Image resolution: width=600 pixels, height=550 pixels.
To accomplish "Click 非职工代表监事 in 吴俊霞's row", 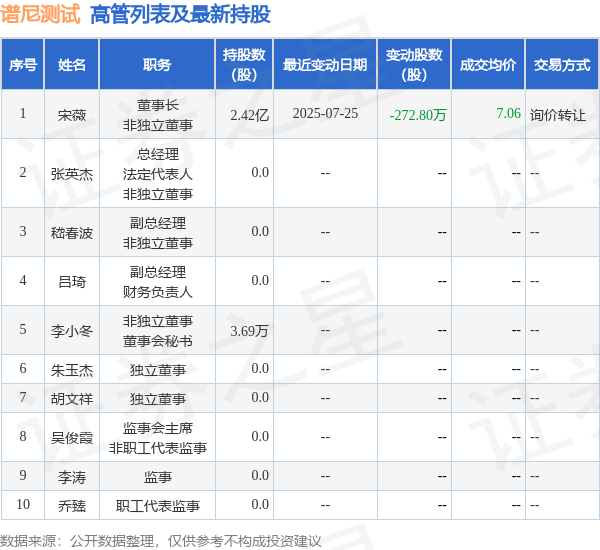I will (158, 448).
